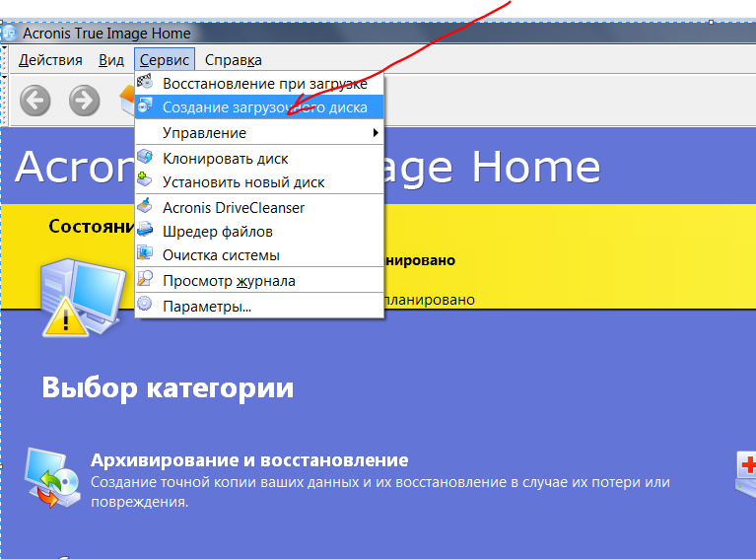The width and height of the screenshot is (756, 559).
Task: Click the Клонировать диск disk icon
Action: pos(145,157)
